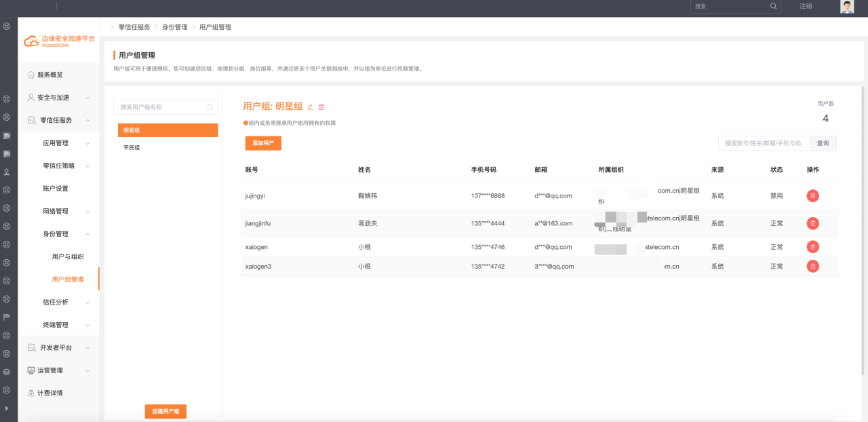Remove user jiangjinfu with the red delete icon

(x=812, y=223)
